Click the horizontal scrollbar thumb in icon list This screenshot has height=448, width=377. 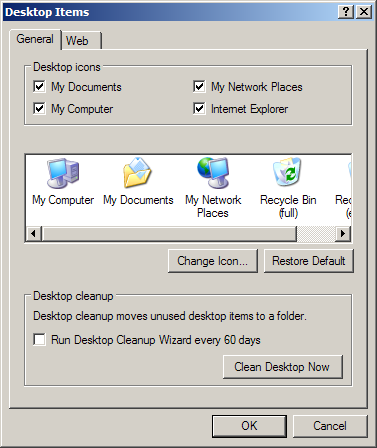169,233
